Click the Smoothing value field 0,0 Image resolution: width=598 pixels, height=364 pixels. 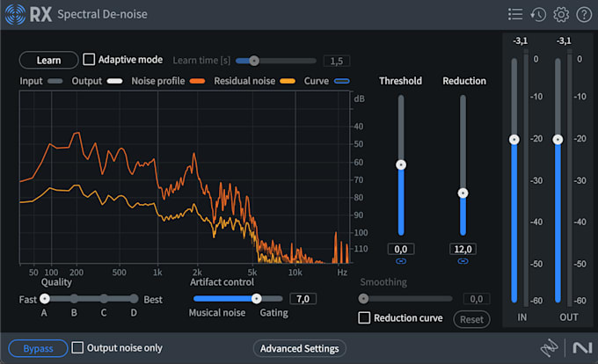[x=477, y=299]
